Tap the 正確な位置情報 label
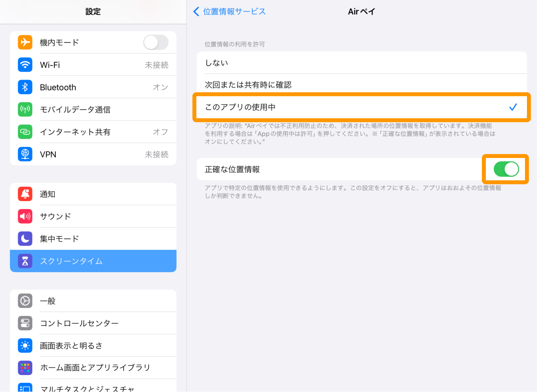The height and width of the screenshot is (392, 537). click(232, 169)
